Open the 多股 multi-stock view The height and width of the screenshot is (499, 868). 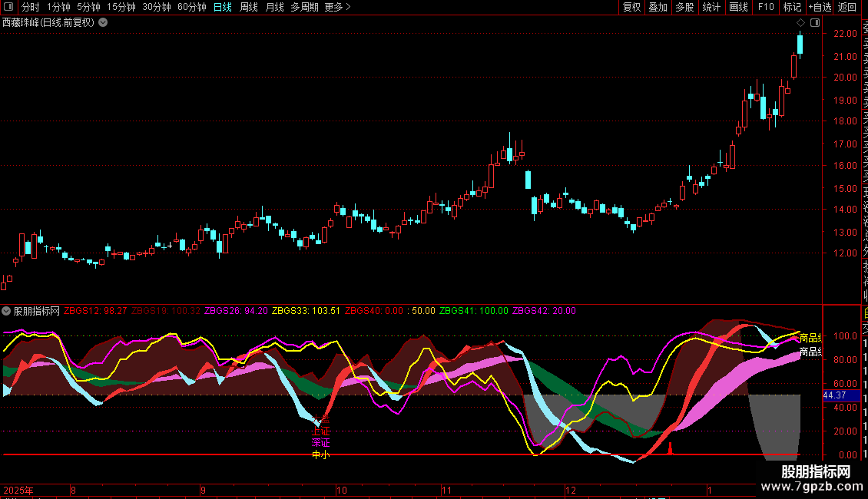tap(684, 7)
